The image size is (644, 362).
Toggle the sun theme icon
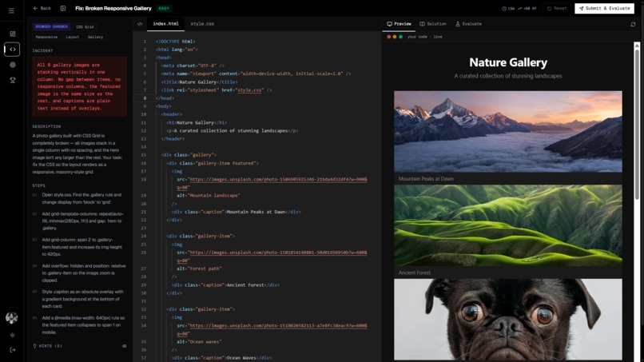tap(12, 336)
